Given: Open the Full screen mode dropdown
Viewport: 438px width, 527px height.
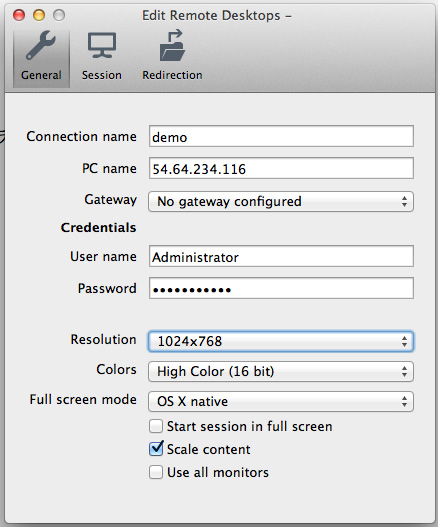Looking at the screenshot, I should point(281,401).
